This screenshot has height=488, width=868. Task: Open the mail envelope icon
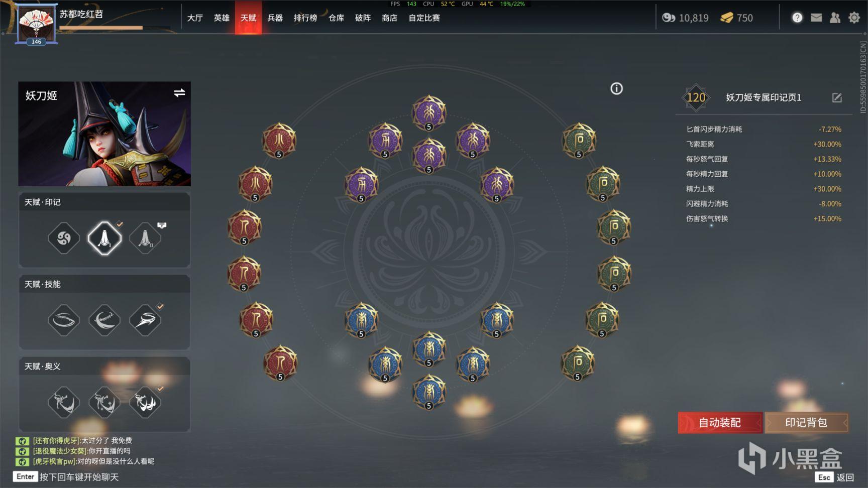point(816,18)
